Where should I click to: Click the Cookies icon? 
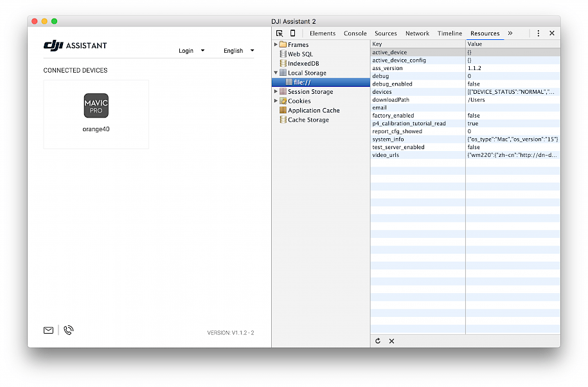coord(283,101)
